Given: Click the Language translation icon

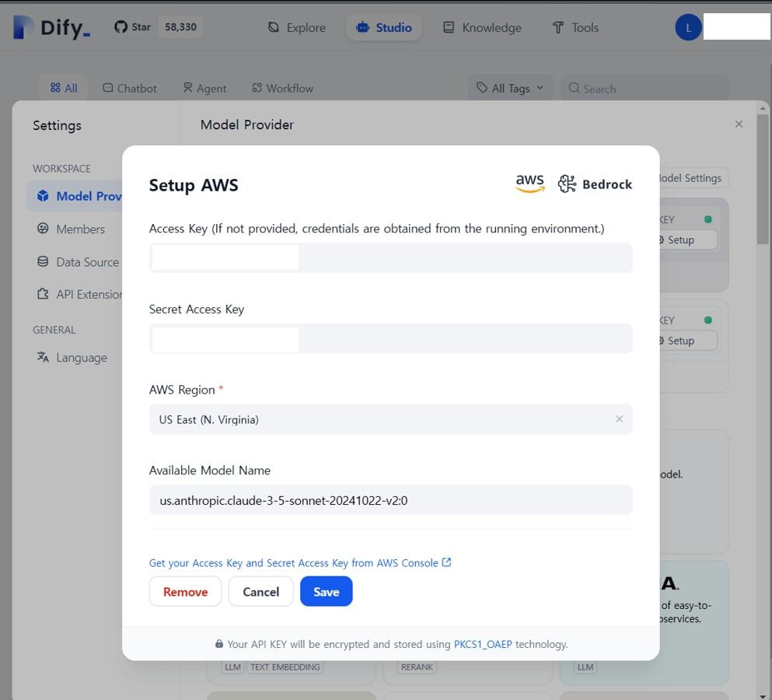Looking at the screenshot, I should (44, 357).
